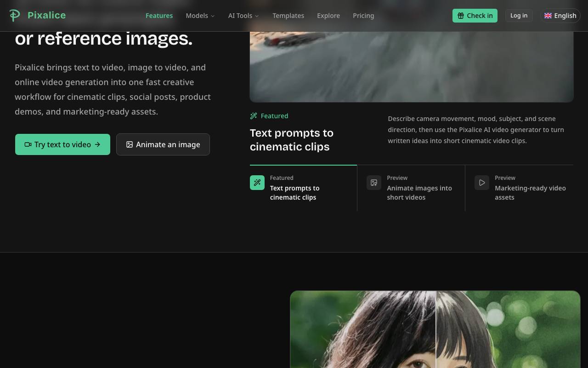Open the Pricing page
588x368 pixels.
pyautogui.click(x=363, y=16)
